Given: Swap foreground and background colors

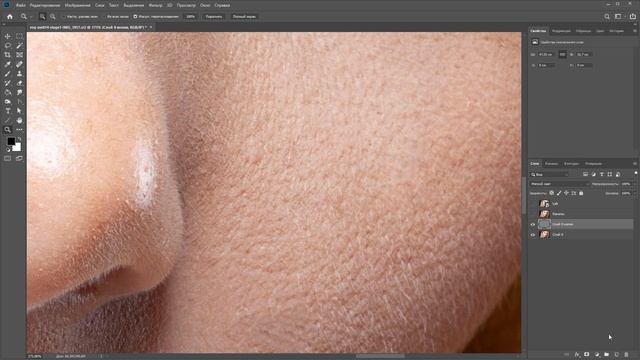Looking at the screenshot, I should 19,139.
